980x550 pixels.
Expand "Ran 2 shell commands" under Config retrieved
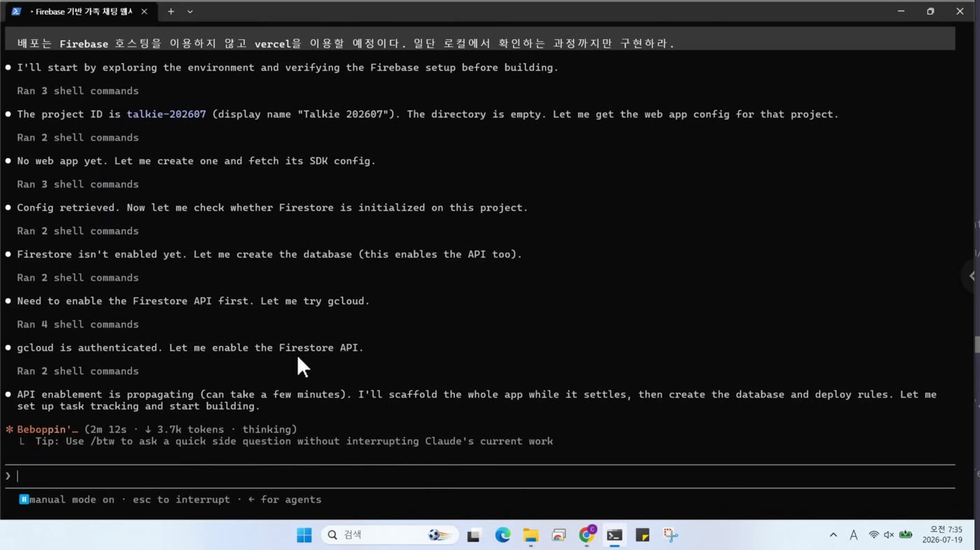coord(78,231)
